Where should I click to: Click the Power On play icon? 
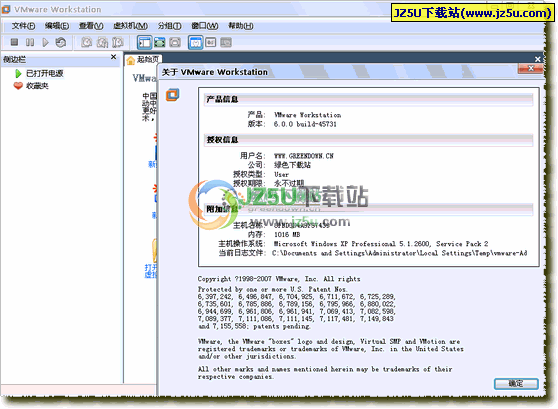click(45, 42)
